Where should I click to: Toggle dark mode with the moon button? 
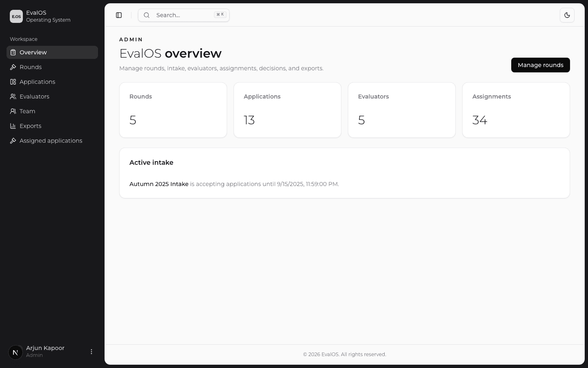tap(567, 15)
